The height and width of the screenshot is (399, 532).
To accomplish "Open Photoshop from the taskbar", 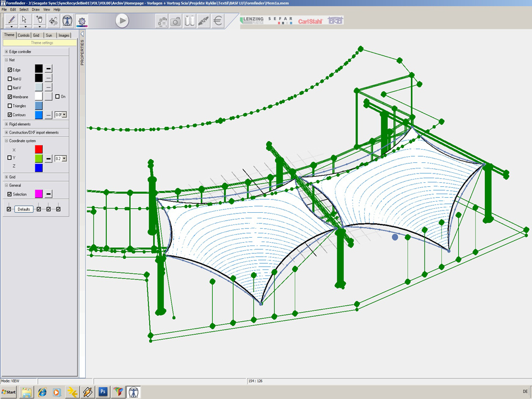I will click(x=103, y=392).
